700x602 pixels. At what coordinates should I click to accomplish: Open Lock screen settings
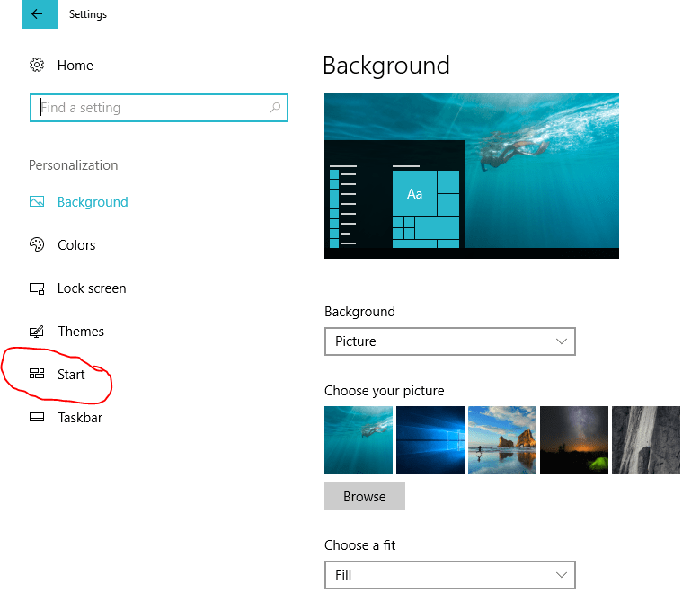92,288
